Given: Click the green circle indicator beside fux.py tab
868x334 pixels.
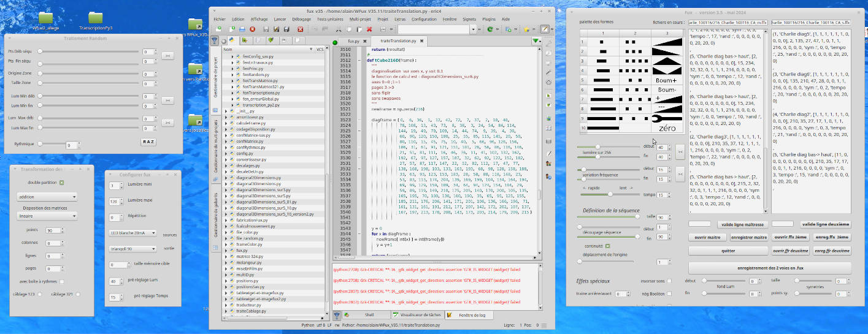Looking at the screenshot, I should pos(335,42).
